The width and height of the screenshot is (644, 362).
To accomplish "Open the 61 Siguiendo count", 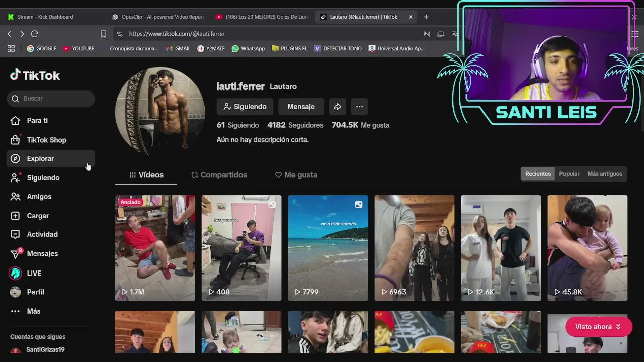I will point(237,125).
